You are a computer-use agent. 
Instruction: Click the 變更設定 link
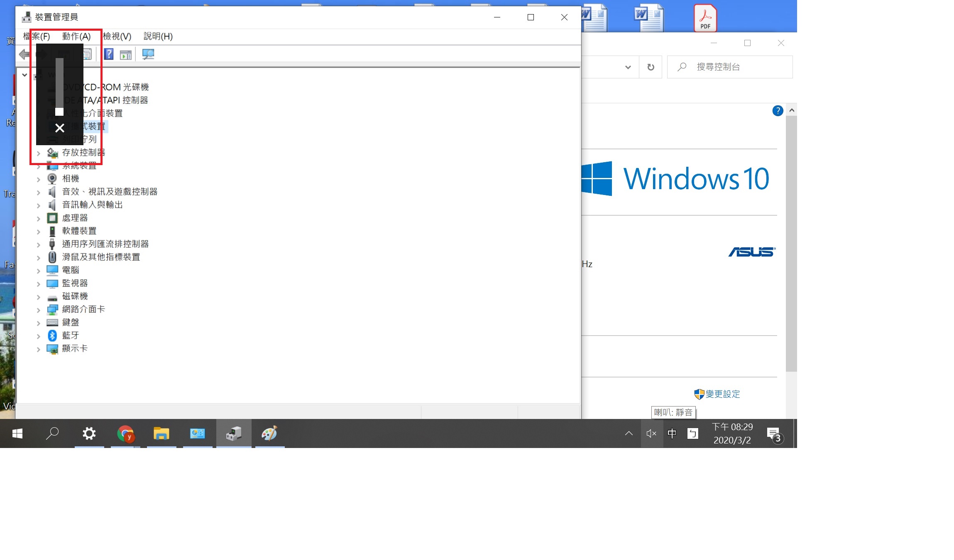click(723, 394)
